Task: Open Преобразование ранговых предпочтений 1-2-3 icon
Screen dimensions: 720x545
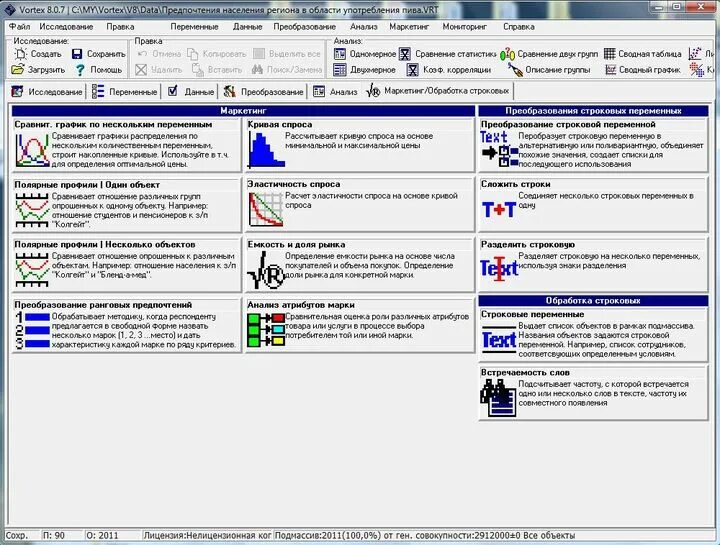Action: coord(32,330)
